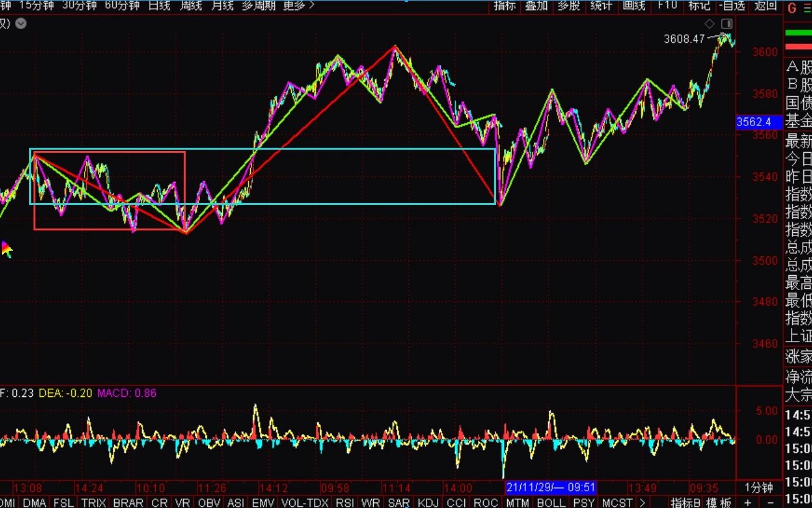Click the 模板 template button
The height and width of the screenshot is (508, 812).
pyautogui.click(x=718, y=502)
